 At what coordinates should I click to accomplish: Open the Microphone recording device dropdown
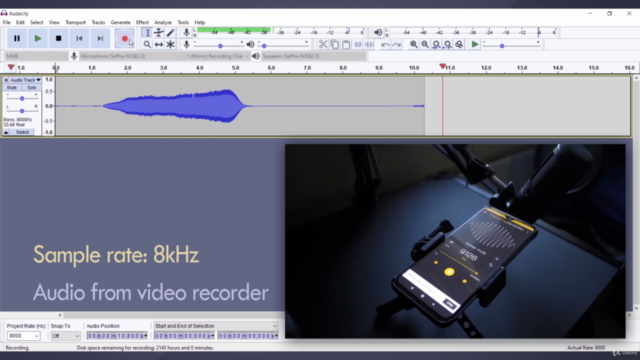(x=131, y=56)
